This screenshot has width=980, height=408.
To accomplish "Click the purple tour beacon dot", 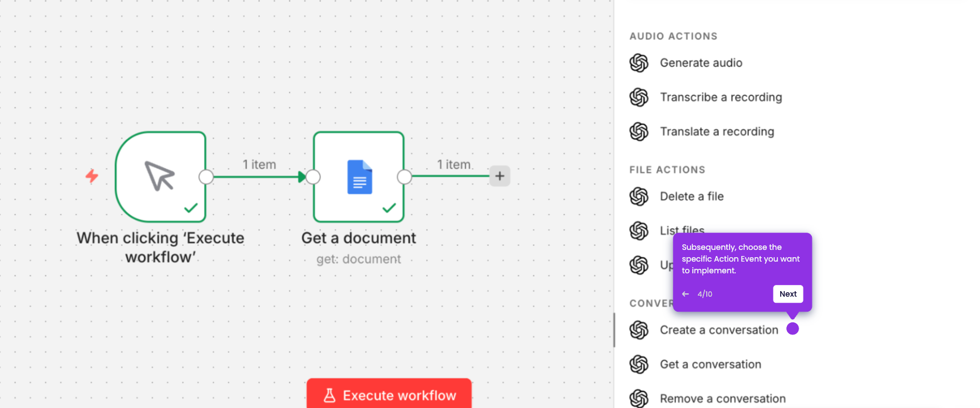I will (x=793, y=329).
